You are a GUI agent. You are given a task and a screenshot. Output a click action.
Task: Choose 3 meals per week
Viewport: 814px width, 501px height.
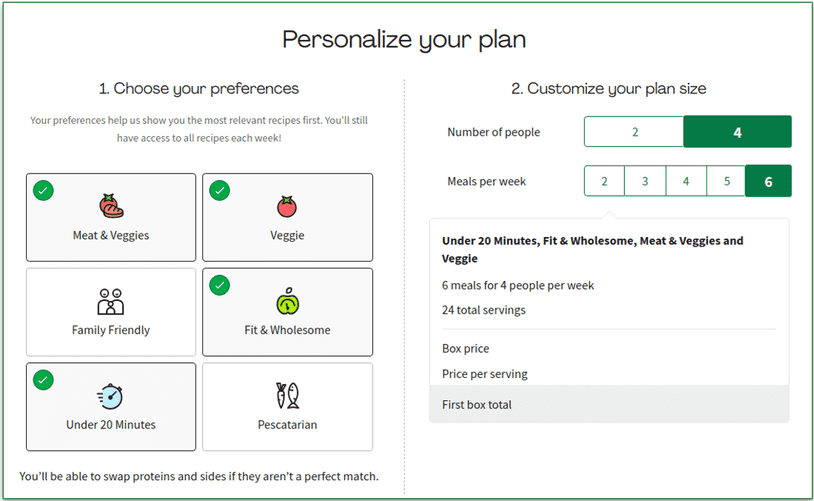645,181
